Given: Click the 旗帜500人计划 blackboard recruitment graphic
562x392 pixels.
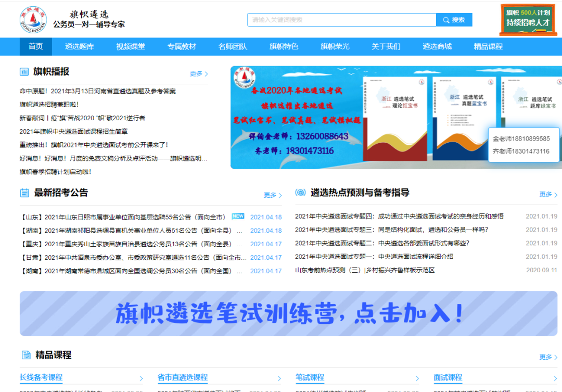Looking at the screenshot, I should 528,19.
